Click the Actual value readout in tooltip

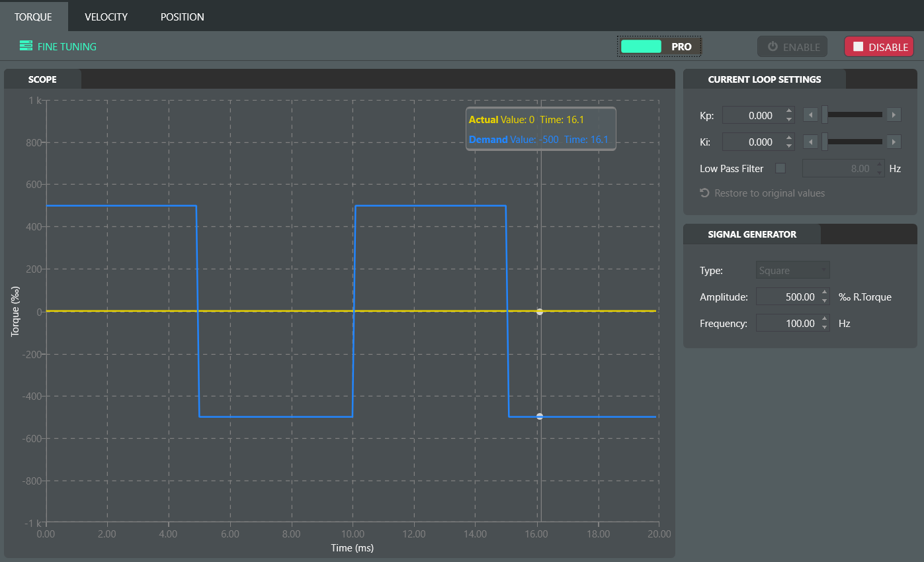[x=526, y=120]
